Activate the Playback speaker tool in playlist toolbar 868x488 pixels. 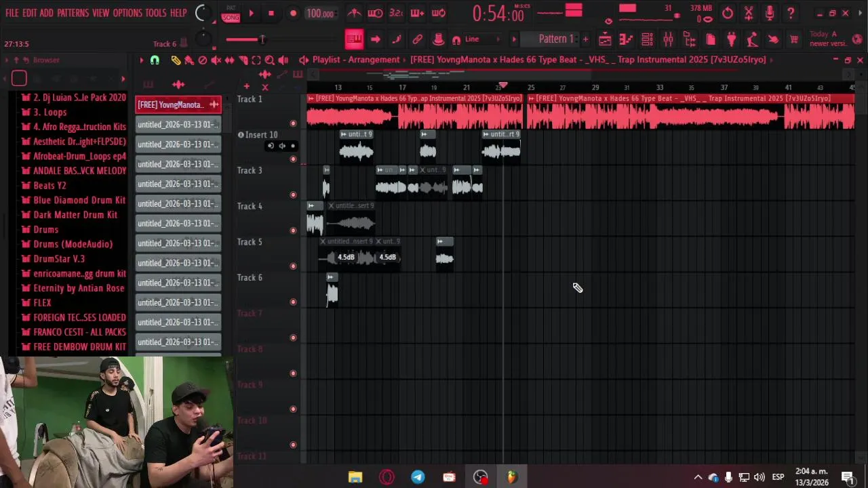point(283,60)
